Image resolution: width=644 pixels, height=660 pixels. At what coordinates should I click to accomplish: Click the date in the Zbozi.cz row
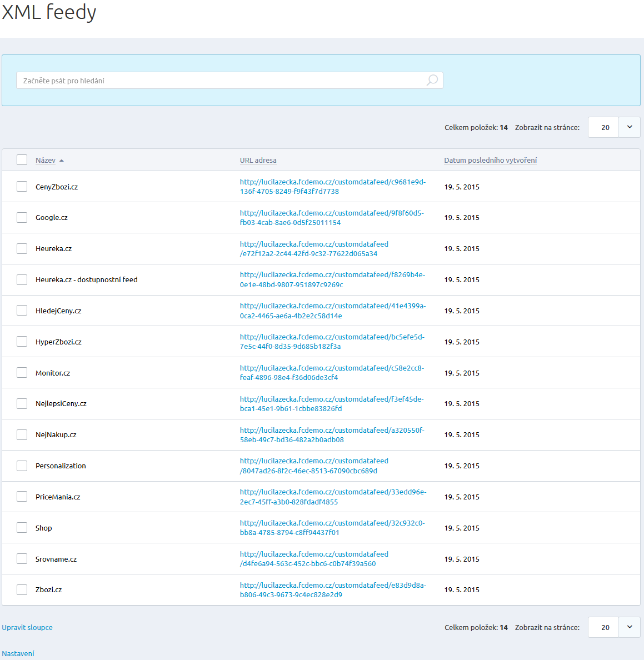[x=462, y=589]
